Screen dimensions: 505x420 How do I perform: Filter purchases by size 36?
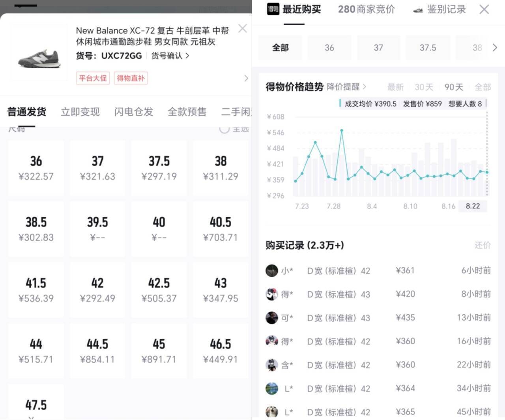[x=329, y=48]
